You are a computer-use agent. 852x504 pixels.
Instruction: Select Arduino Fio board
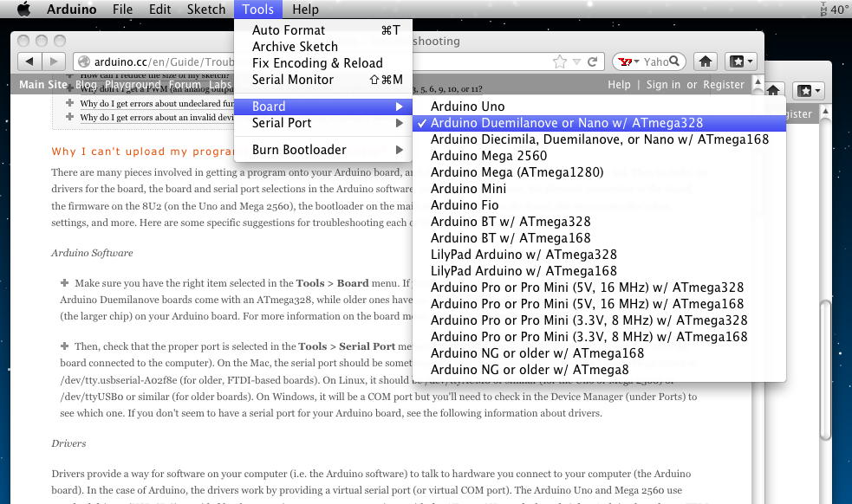point(599,204)
